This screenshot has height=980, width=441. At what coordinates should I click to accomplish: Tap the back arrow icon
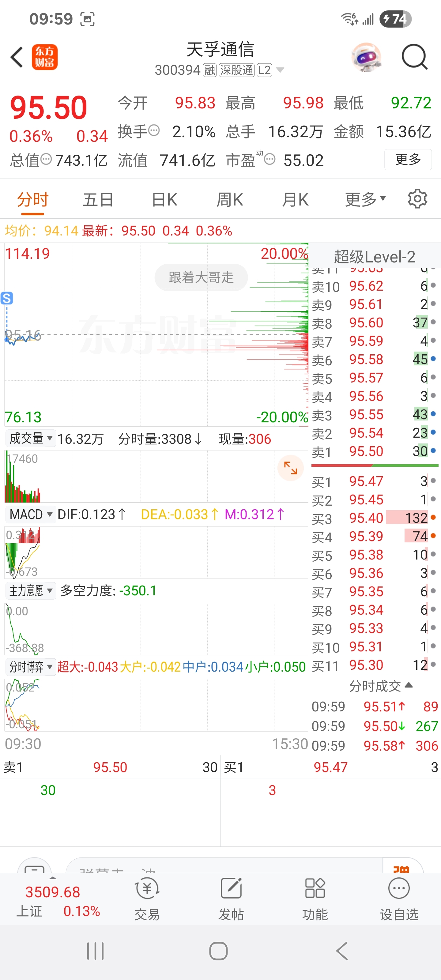tap(17, 57)
